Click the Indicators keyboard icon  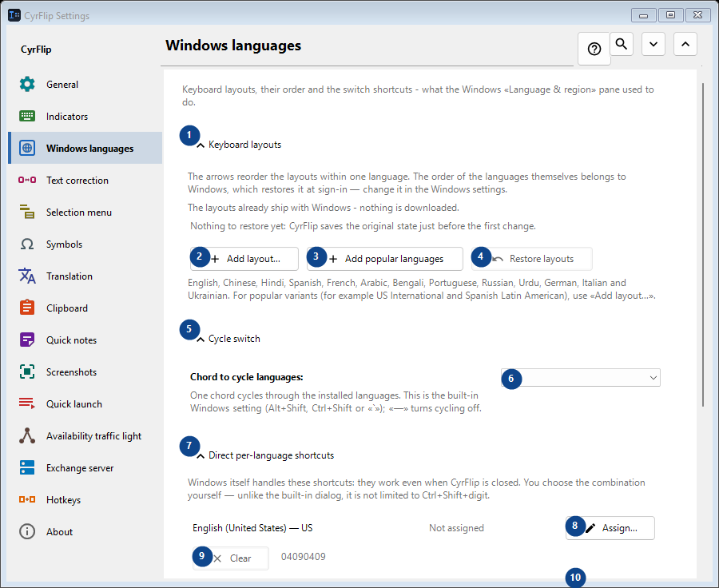[x=27, y=116]
